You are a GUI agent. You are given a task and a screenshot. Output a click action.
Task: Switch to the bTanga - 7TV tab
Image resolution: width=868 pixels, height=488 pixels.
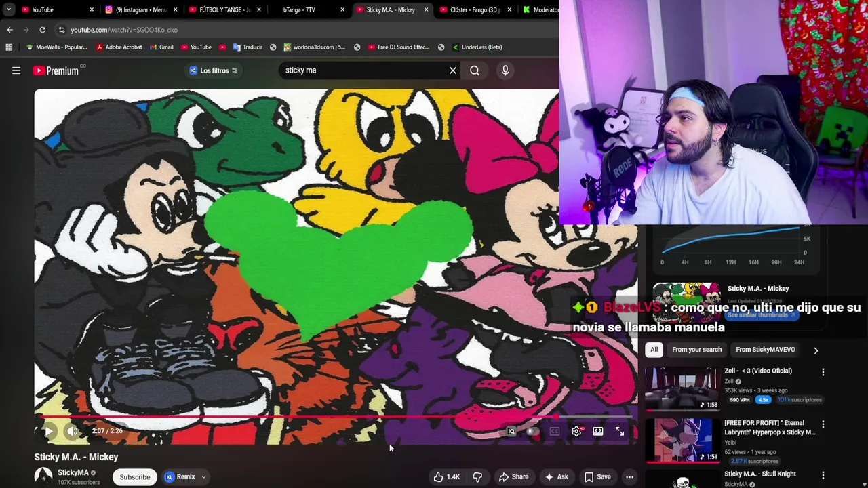point(307,9)
